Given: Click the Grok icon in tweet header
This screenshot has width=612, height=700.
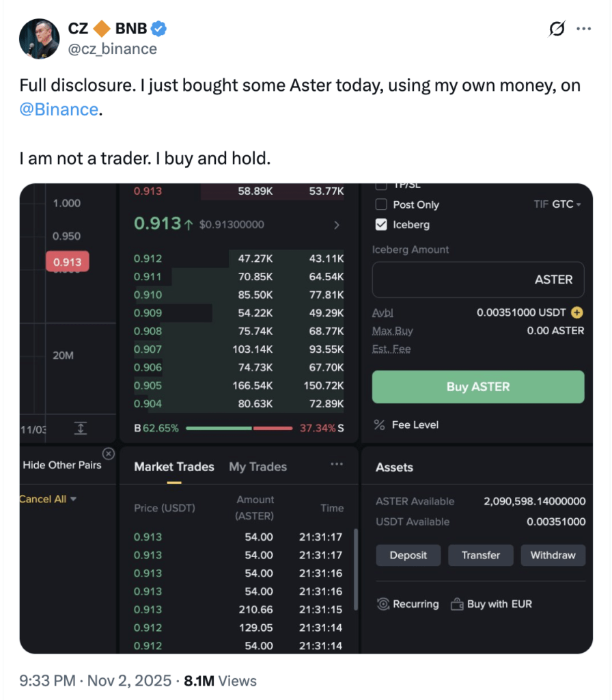Looking at the screenshot, I should pos(557,29).
